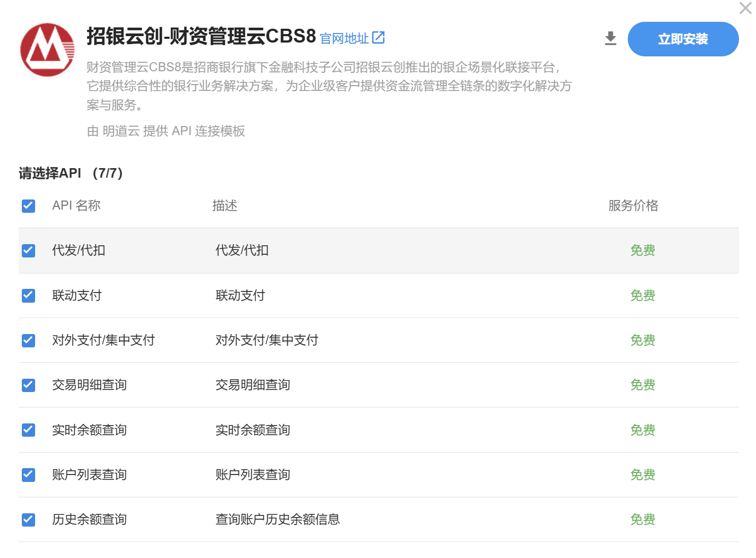Click the 交易明细查询 API name
The image size is (756, 558).
coord(89,385)
